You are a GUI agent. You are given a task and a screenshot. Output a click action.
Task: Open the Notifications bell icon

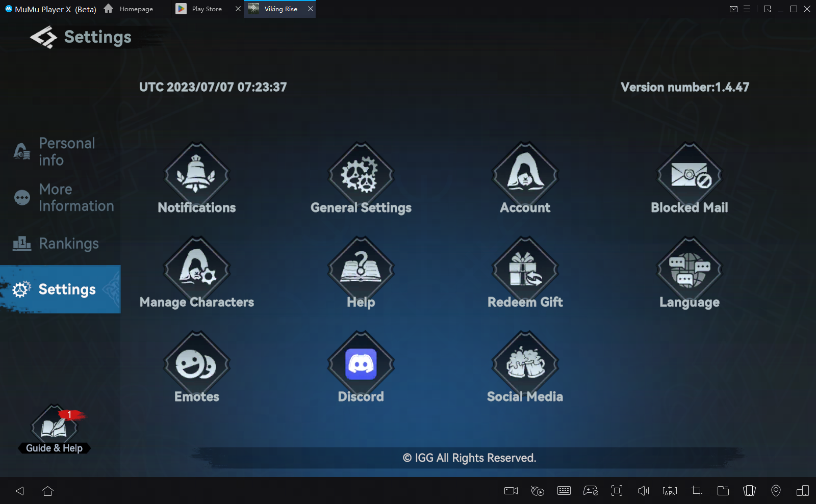(196, 175)
